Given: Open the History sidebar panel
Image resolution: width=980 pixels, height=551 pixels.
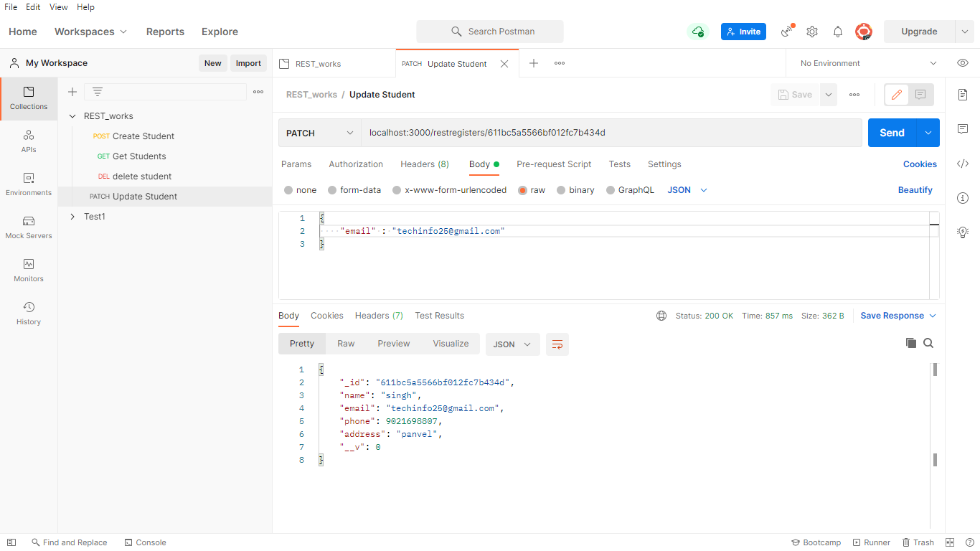Looking at the screenshot, I should click(x=29, y=314).
